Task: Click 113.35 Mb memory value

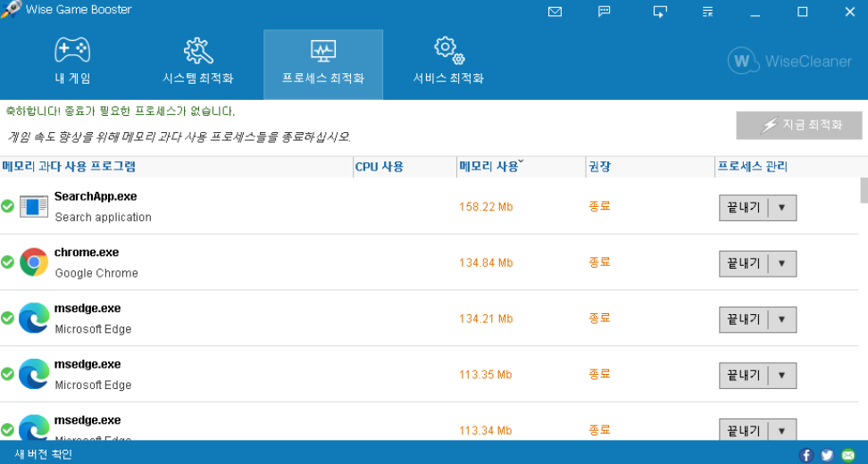Action: (x=486, y=375)
